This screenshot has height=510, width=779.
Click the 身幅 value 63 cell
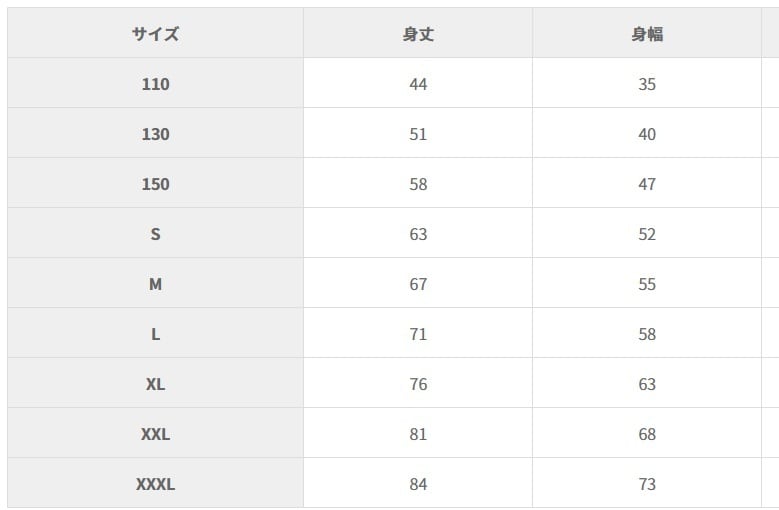click(647, 384)
